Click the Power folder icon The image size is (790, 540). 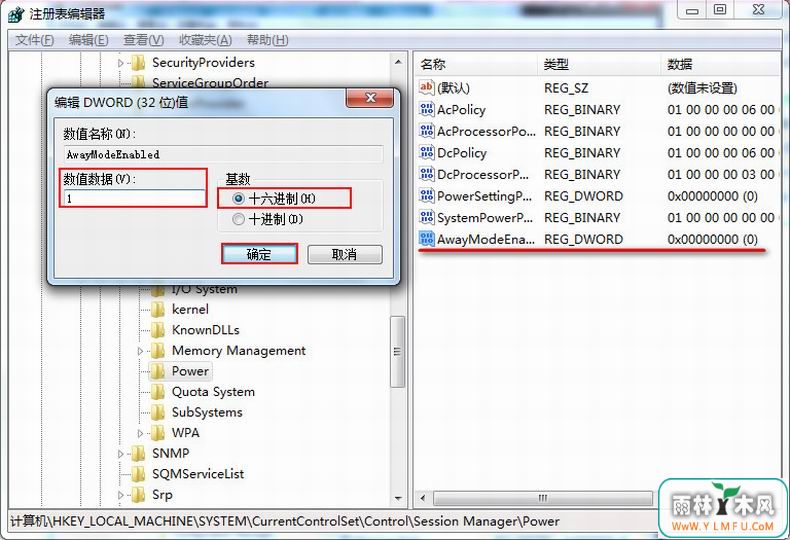pyautogui.click(x=158, y=371)
